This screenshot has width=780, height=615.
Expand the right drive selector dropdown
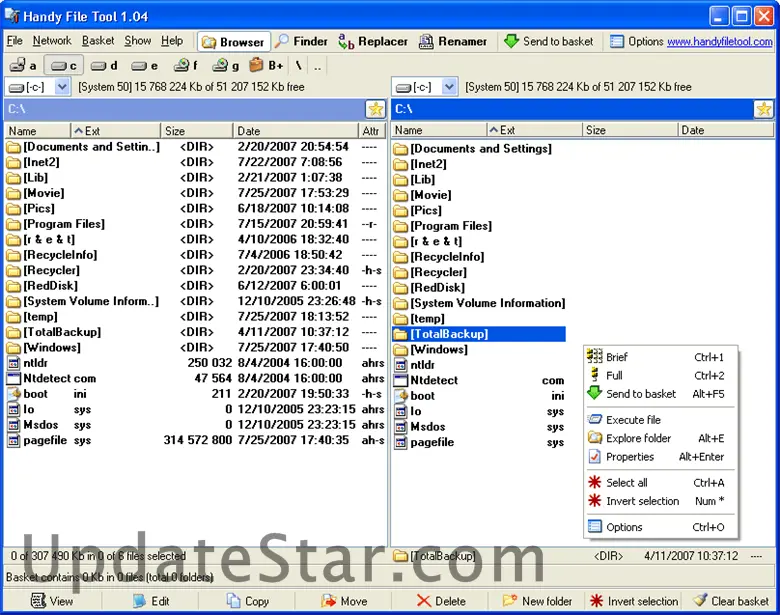pos(449,87)
